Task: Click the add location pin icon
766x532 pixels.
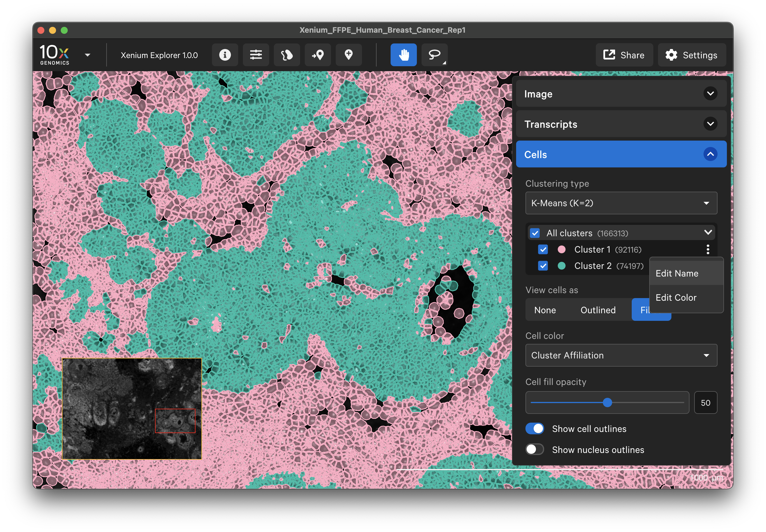Action: [x=349, y=55]
